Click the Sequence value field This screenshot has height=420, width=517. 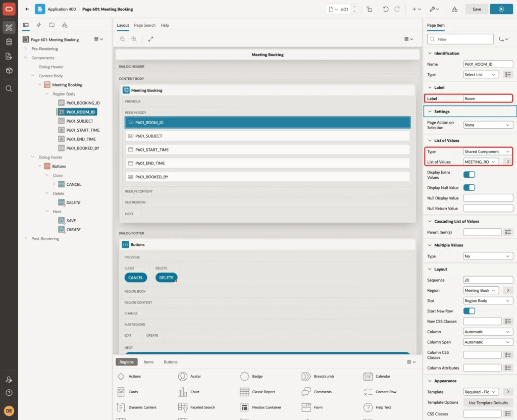(x=488, y=280)
